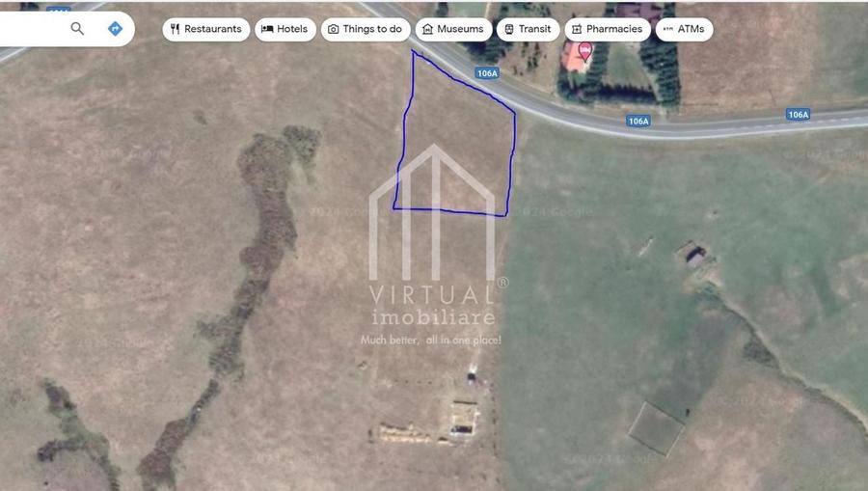Click the camera icon in Things to do
This screenshot has width=868, height=491.
click(x=334, y=29)
